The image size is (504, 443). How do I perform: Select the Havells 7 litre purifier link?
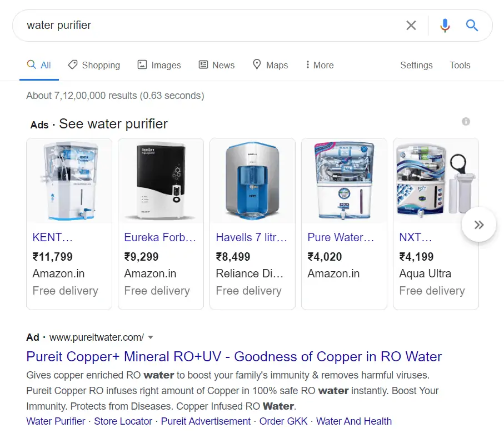click(252, 237)
